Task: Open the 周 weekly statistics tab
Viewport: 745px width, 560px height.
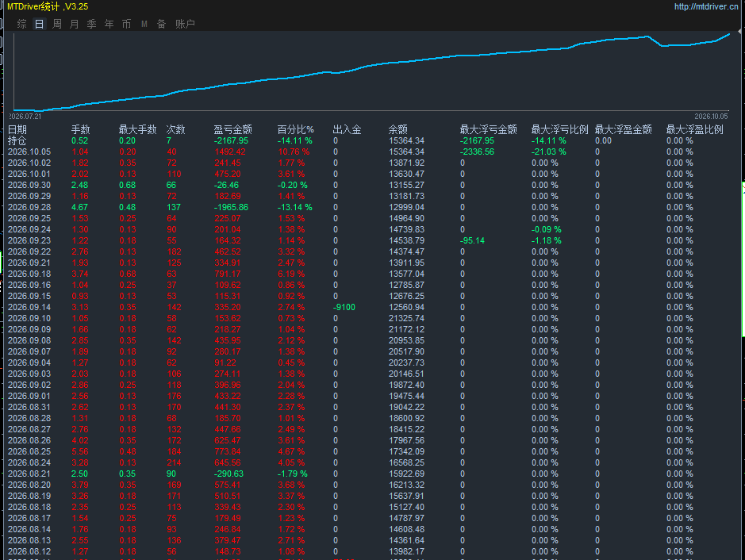Action: pyautogui.click(x=57, y=24)
